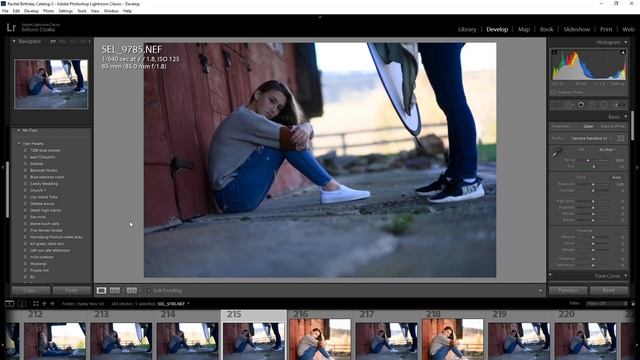Hide the right panel group arrow

[x=637, y=167]
